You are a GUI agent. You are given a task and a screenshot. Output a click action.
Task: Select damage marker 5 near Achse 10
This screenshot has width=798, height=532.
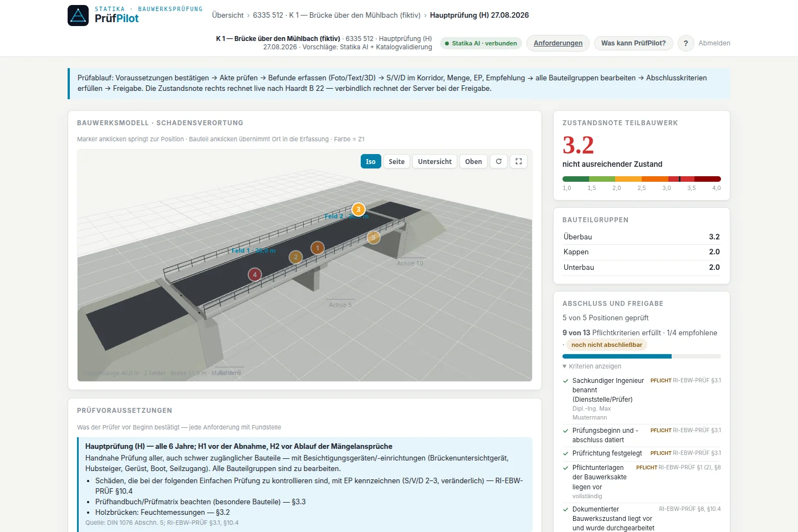click(x=374, y=237)
